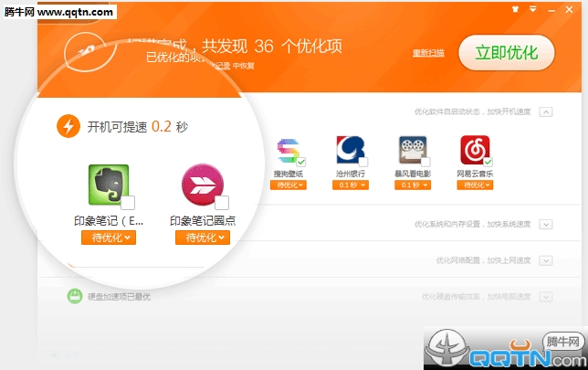
Task: Click the 网易云音乐 label
Action: tap(475, 174)
